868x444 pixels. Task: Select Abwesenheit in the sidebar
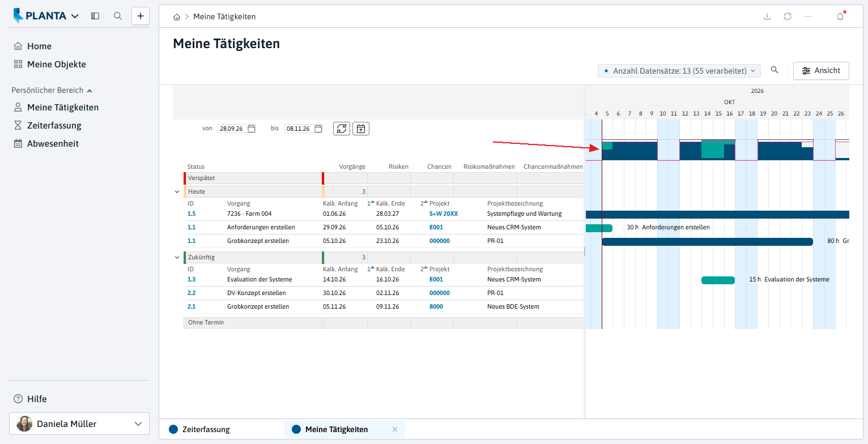[x=46, y=144]
